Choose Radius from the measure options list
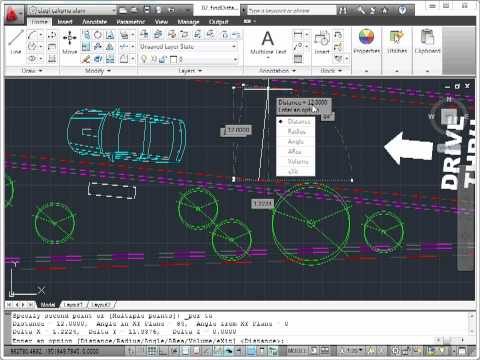 coord(296,132)
